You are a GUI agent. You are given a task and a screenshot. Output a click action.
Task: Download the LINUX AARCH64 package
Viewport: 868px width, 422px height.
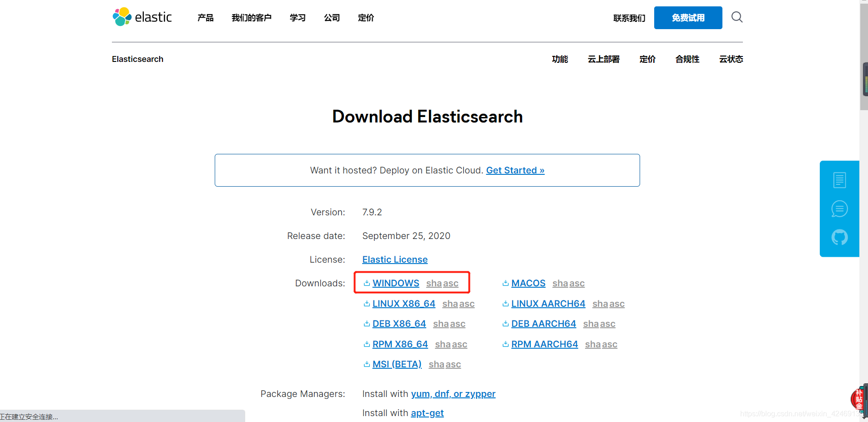548,304
